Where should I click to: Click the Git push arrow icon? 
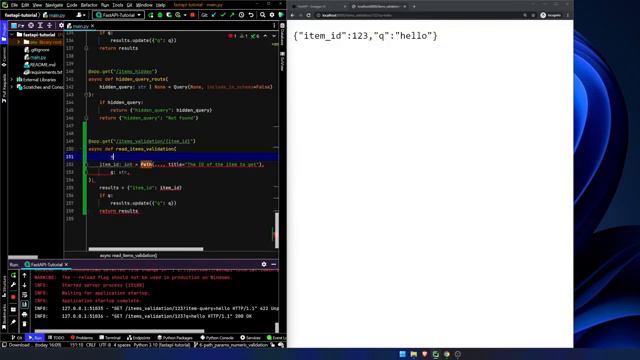point(232,15)
